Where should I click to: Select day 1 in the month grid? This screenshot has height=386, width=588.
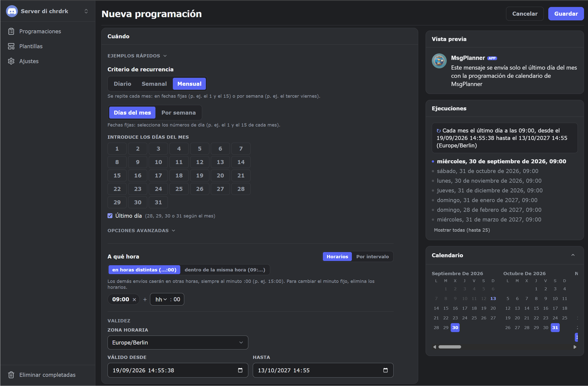click(x=117, y=149)
